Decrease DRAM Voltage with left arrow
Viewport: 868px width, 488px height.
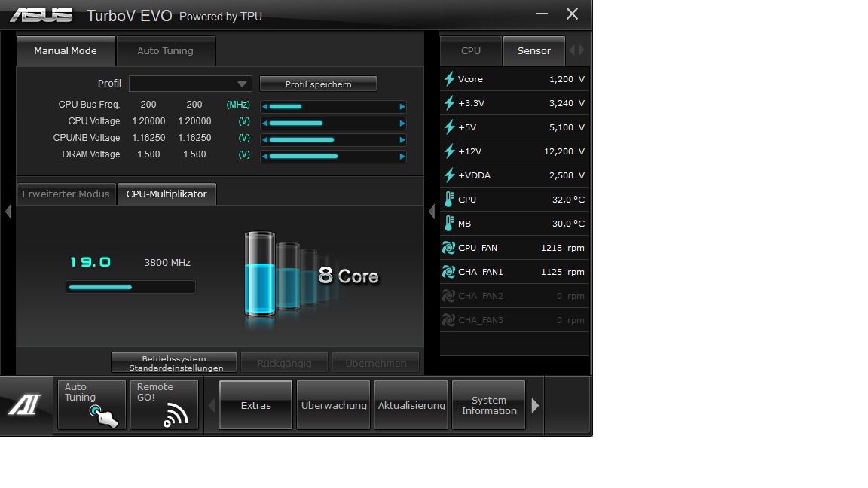click(x=265, y=156)
